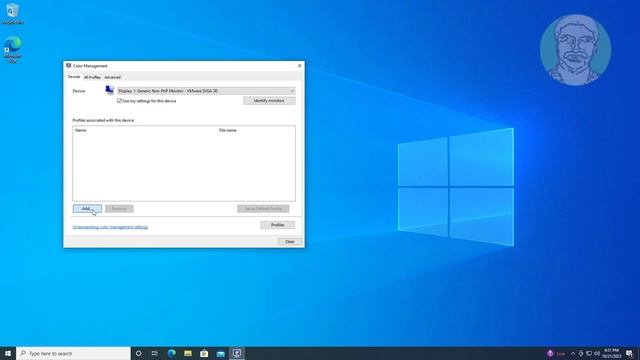This screenshot has width=640, height=360.
Task: Click the search magnifier icon in the taskbar
Action: [23, 353]
